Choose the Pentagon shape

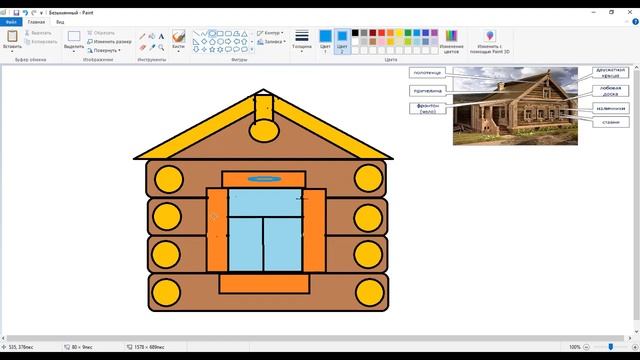pyautogui.click(x=212, y=42)
